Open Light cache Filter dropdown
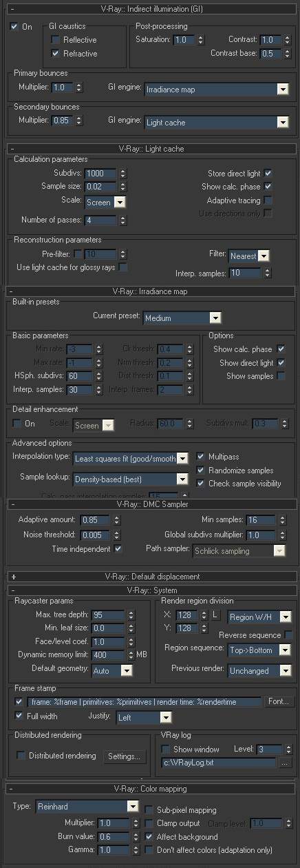 tap(248, 256)
